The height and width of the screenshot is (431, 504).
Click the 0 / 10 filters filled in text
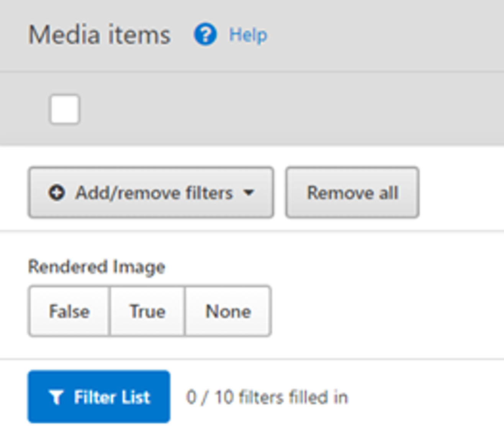click(267, 397)
